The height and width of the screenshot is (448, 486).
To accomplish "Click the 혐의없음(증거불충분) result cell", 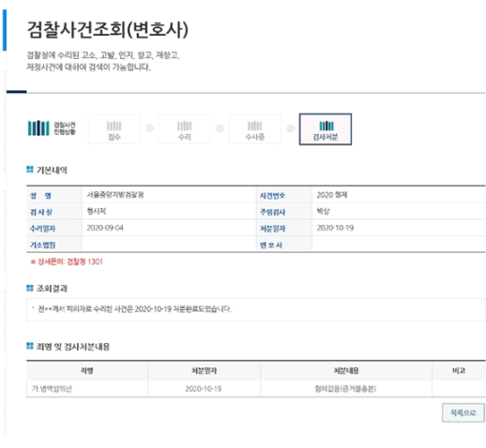I will click(345, 389).
